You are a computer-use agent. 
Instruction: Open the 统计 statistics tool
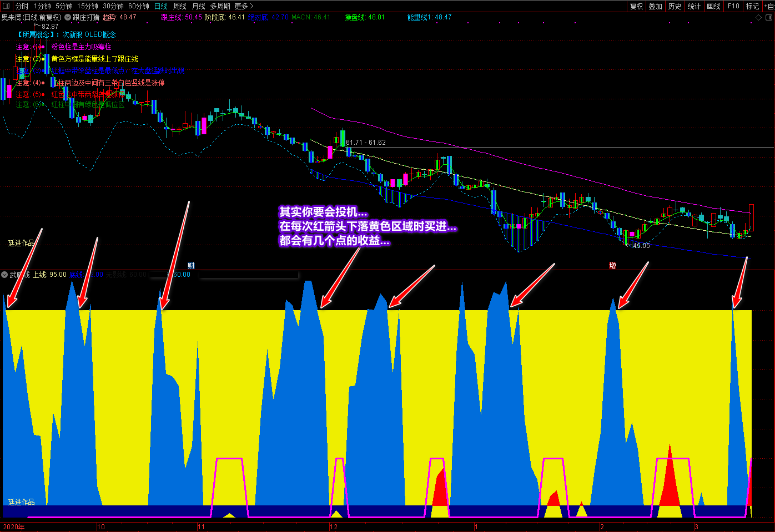tap(694, 6)
